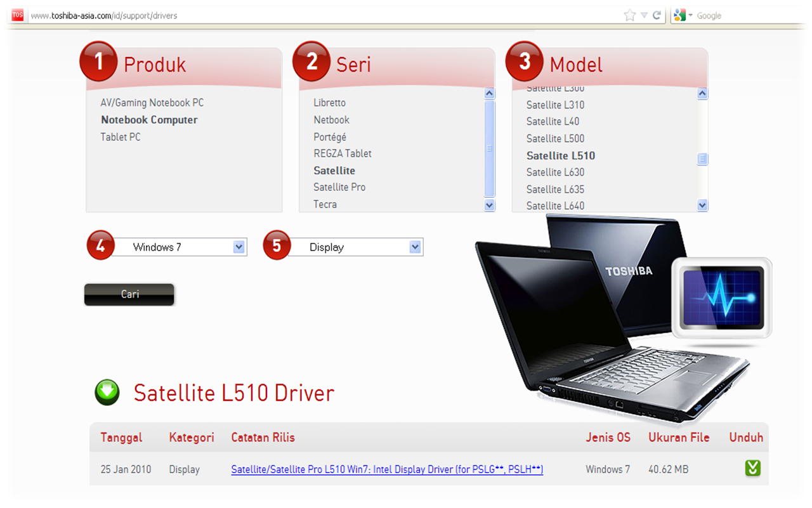Image resolution: width=812 pixels, height=508 pixels.
Task: Select Satellite L630 model
Action: pos(555,172)
